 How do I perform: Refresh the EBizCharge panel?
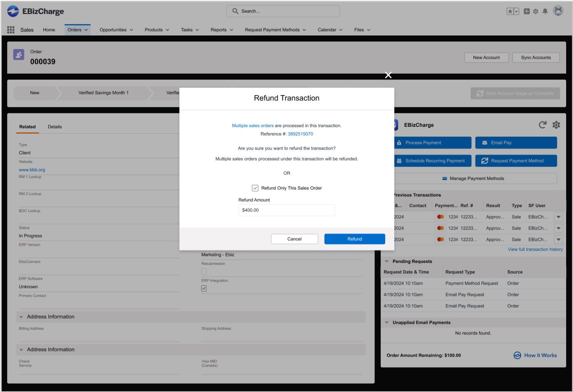click(x=543, y=125)
